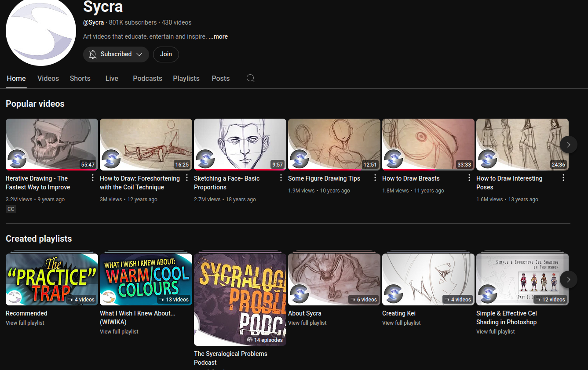The image size is (588, 370).
Task: Open the About Sycra playlist thumbnail
Action: 334,279
